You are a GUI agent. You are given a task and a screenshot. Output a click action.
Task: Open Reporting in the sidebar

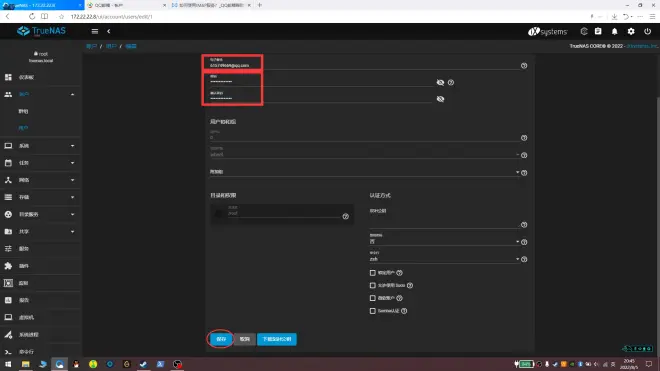[x=40, y=300]
